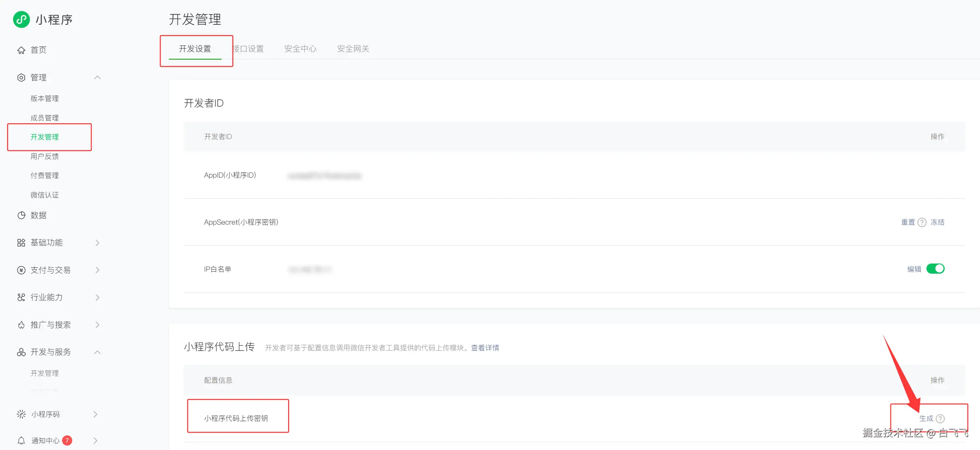
Task: Collapse the 开发与服务 section chevron
Action: 97,352
